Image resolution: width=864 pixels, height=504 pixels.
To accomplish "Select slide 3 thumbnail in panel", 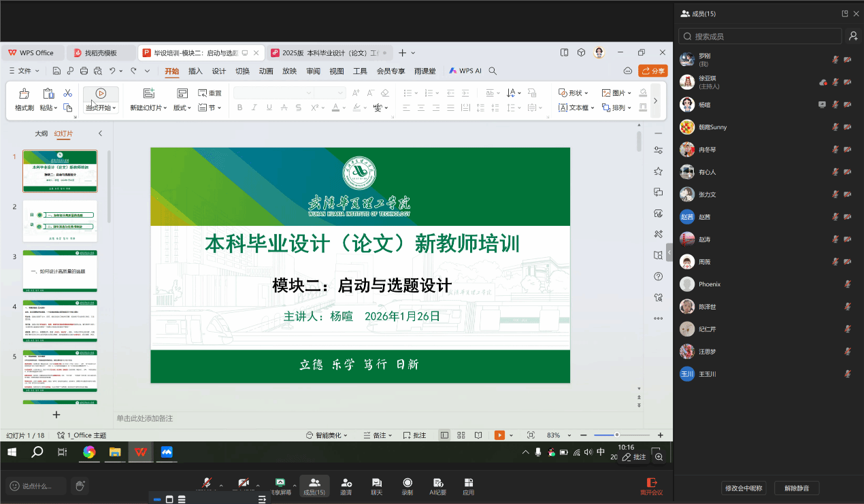I will (x=60, y=271).
